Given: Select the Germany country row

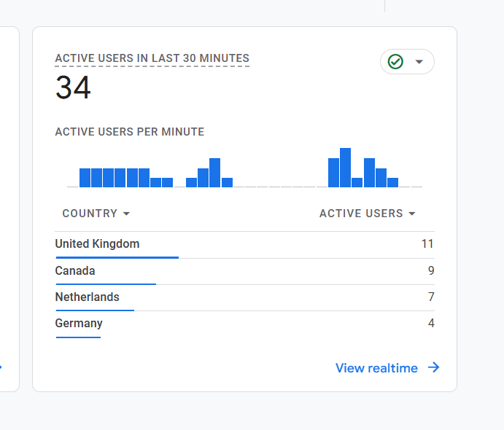Looking at the screenshot, I should tap(244, 324).
